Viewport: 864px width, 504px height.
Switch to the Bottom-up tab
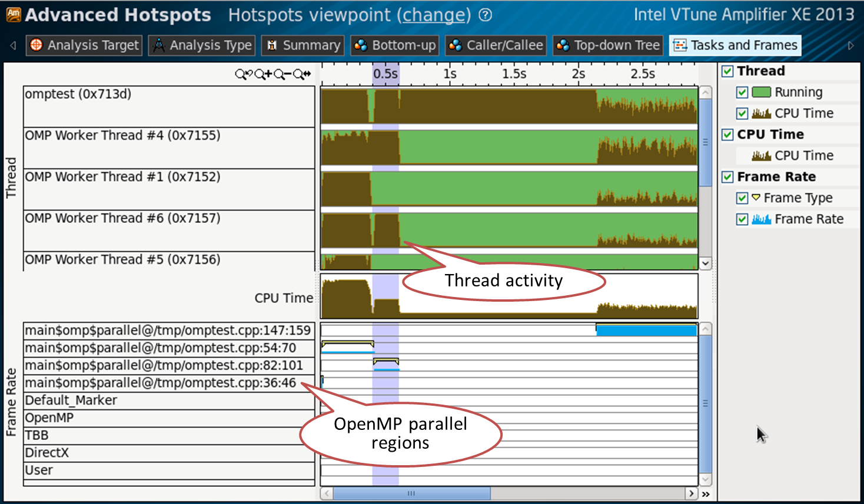394,45
